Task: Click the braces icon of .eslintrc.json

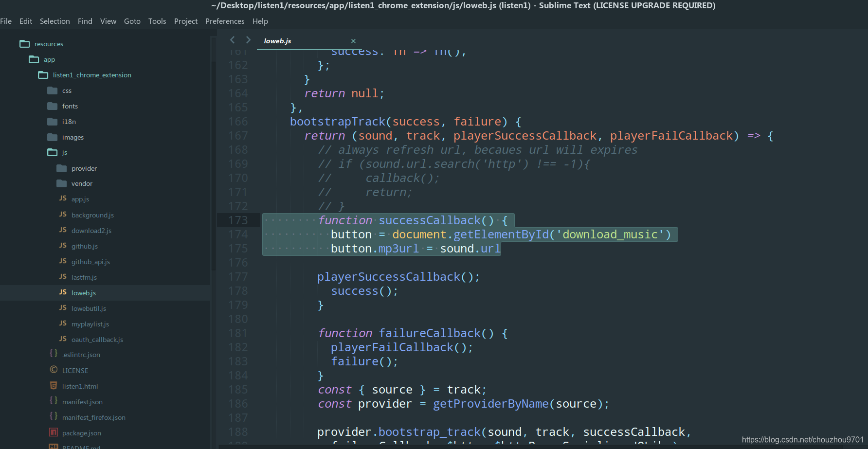Action: [54, 354]
